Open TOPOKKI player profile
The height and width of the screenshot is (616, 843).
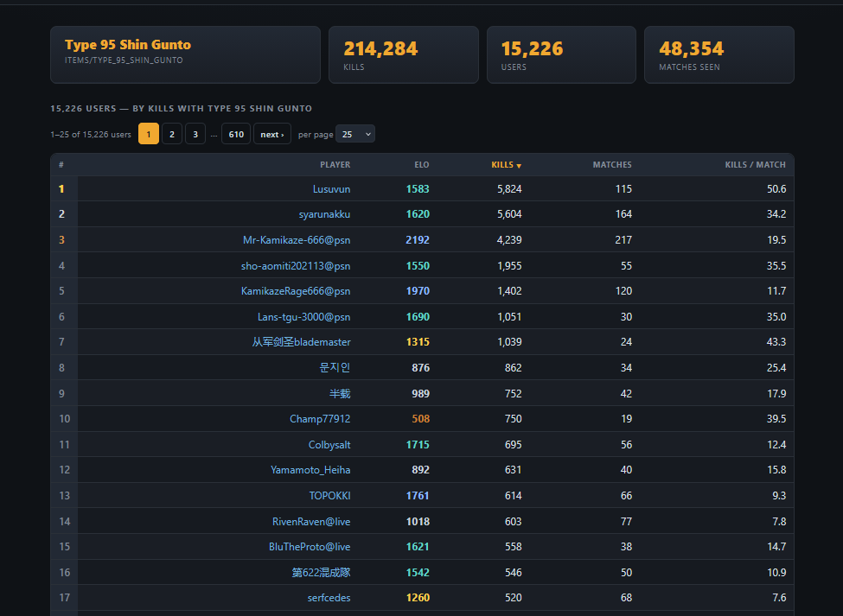(329, 496)
